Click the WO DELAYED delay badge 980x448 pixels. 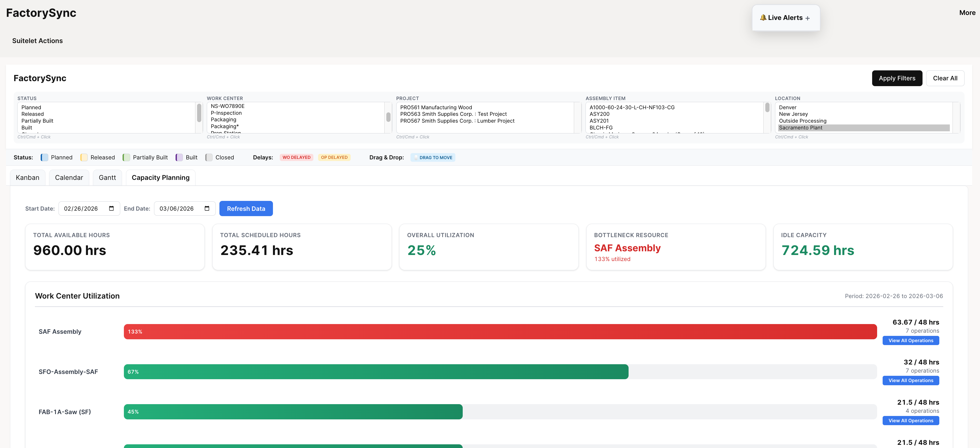pos(296,157)
